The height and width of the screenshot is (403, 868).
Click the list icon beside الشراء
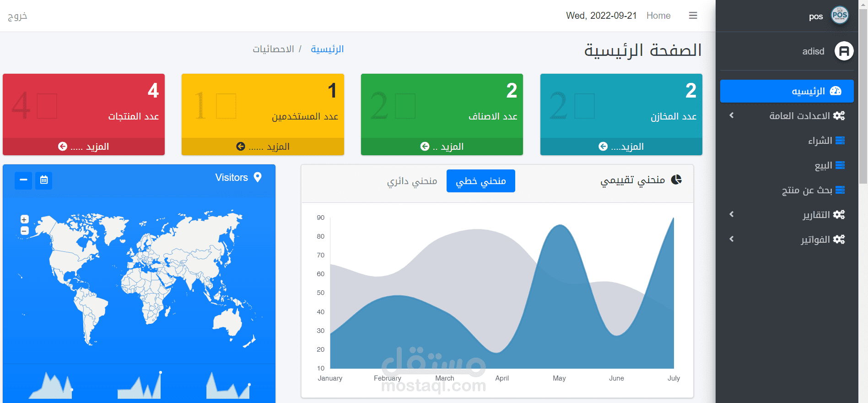[840, 141]
